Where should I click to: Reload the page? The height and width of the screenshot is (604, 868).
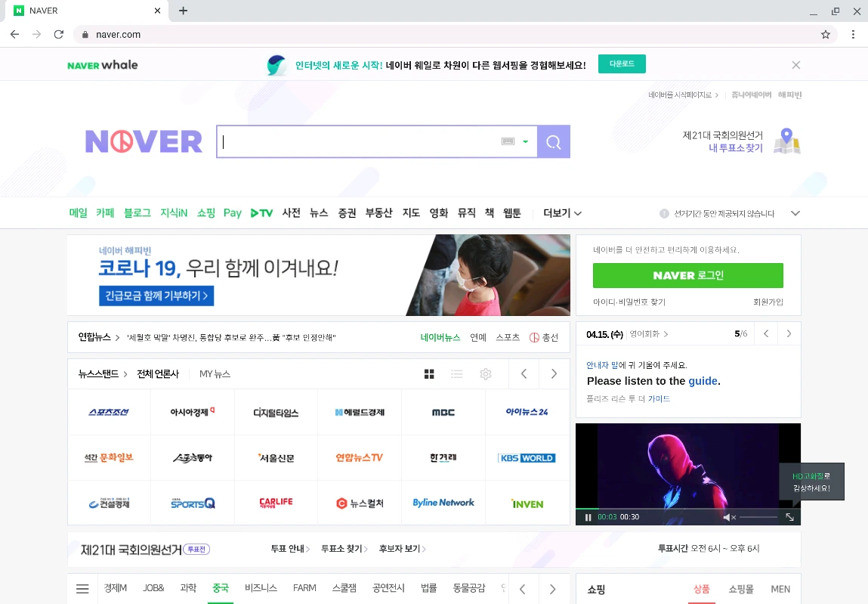59,34
